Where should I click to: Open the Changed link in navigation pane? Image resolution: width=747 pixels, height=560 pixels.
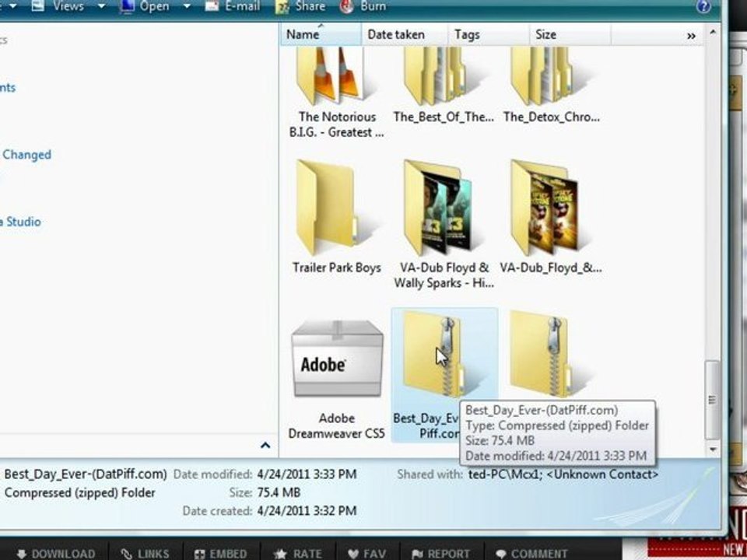pyautogui.click(x=26, y=155)
